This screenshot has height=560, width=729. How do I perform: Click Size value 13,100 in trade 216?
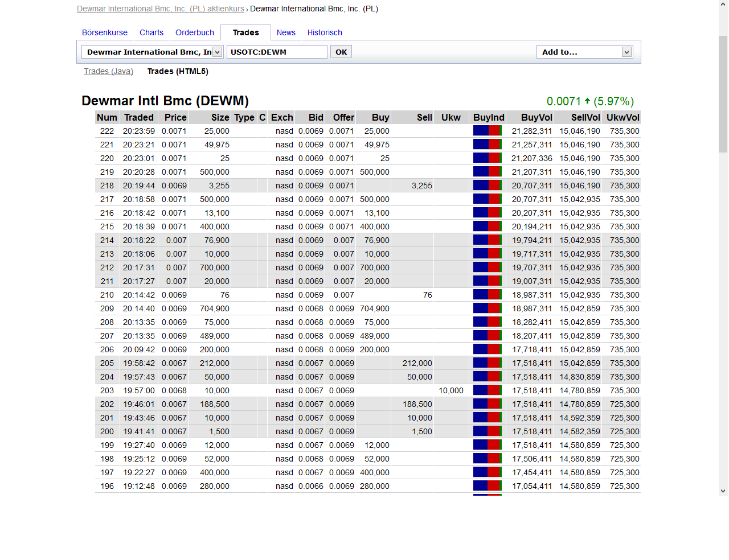tap(217, 213)
